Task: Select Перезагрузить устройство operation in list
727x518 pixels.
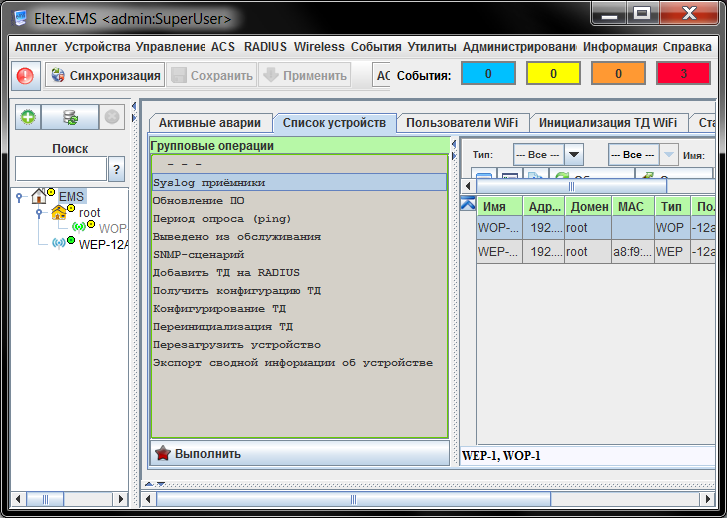Action: tap(236, 345)
